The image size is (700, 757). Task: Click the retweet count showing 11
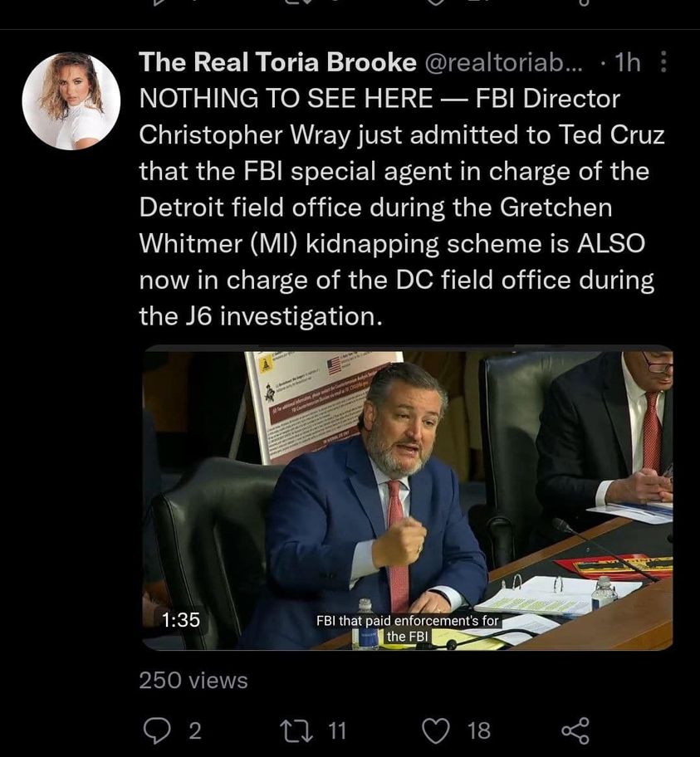tap(335, 730)
